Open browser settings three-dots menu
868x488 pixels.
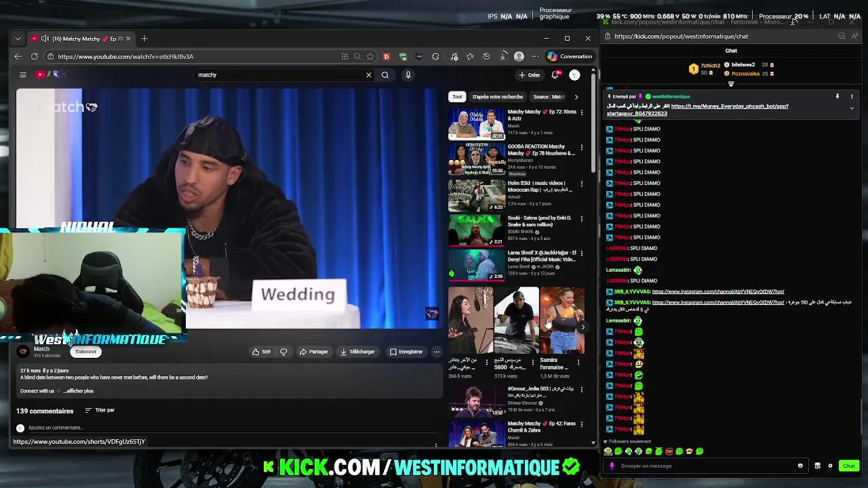click(535, 56)
